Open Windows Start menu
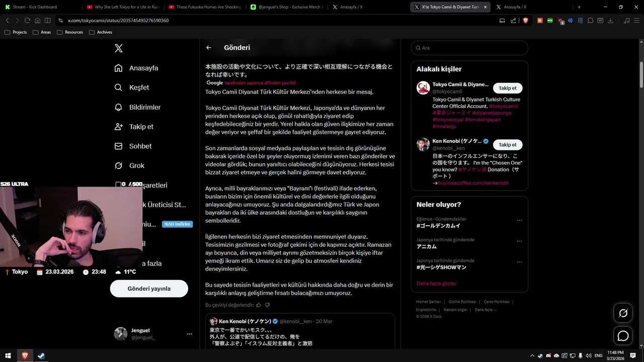This screenshot has height=362, width=644. pos(8,355)
